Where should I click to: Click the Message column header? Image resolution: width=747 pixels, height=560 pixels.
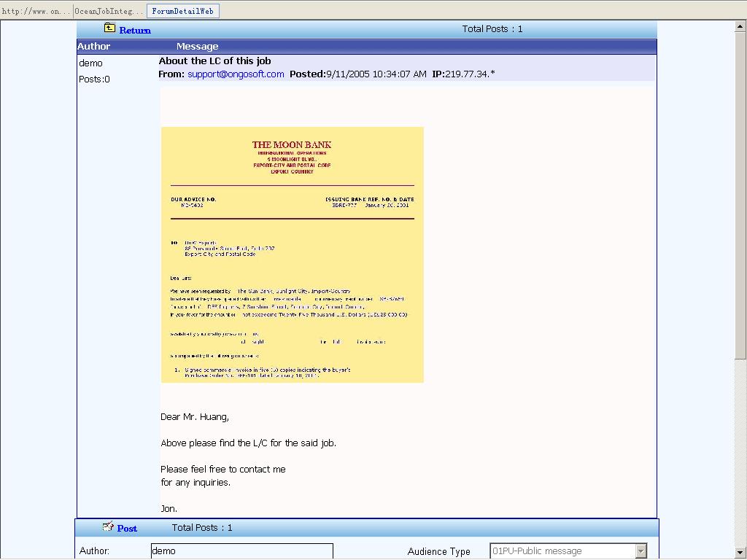click(197, 47)
